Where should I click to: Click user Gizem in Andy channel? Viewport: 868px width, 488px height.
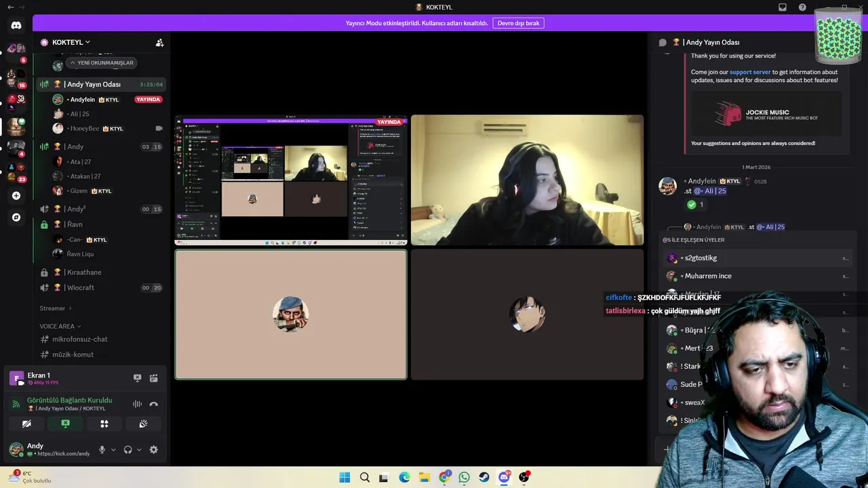point(81,191)
